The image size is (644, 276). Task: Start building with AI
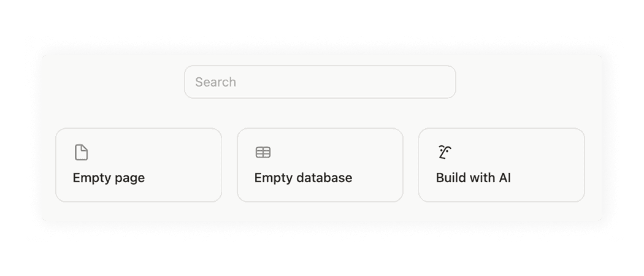501,165
